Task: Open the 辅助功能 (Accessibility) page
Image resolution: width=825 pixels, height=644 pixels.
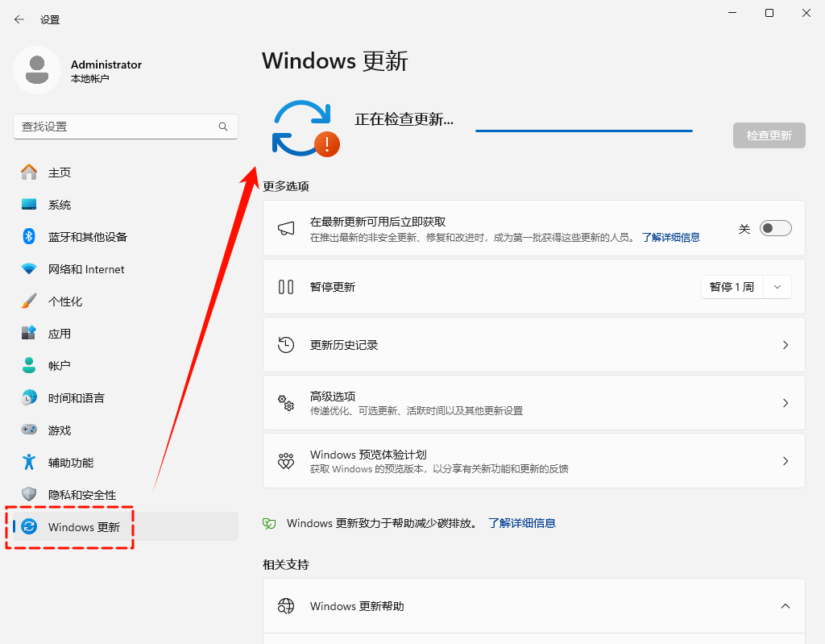Action: (x=70, y=462)
